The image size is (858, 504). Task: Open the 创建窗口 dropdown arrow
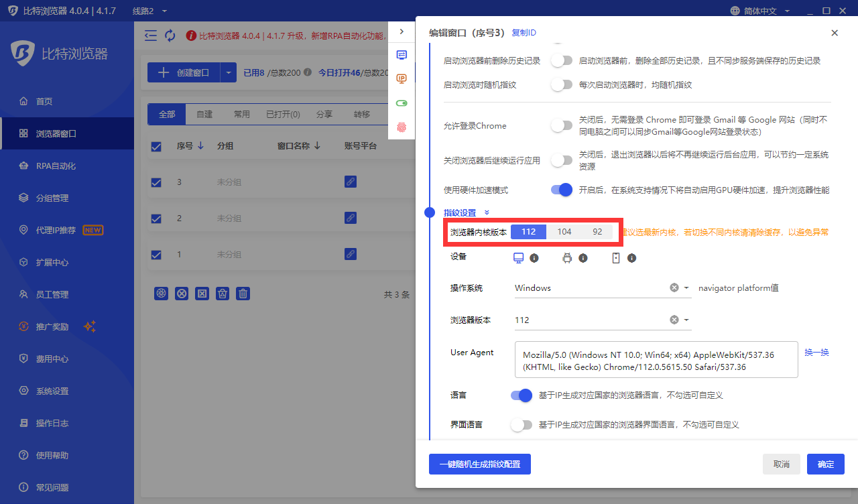(x=229, y=72)
